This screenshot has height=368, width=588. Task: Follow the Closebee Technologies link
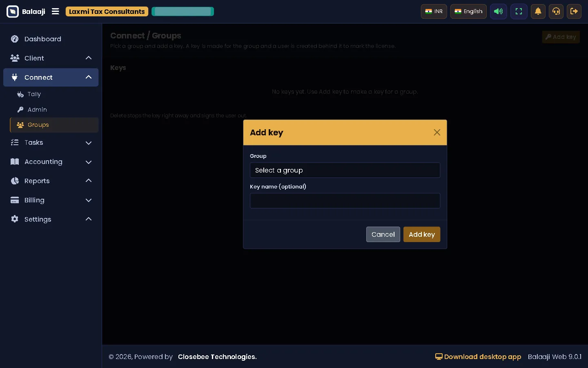[x=217, y=357]
